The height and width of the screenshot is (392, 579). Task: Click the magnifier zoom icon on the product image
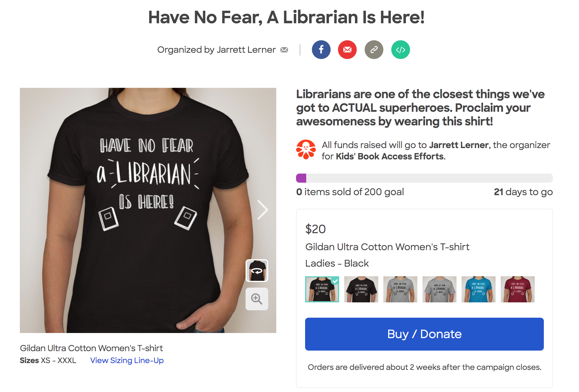point(257,299)
